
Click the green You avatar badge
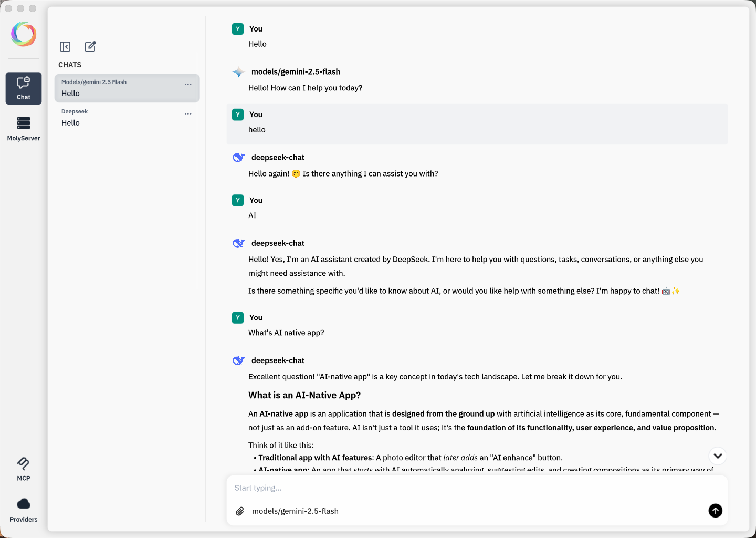238,29
